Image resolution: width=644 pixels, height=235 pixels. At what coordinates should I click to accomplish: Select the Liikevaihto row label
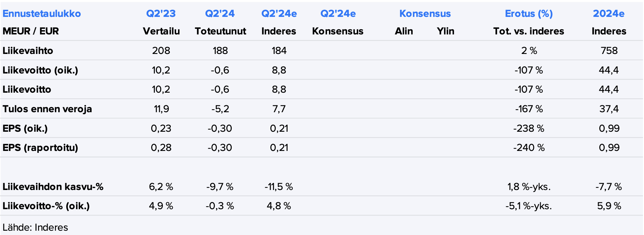coord(28,51)
